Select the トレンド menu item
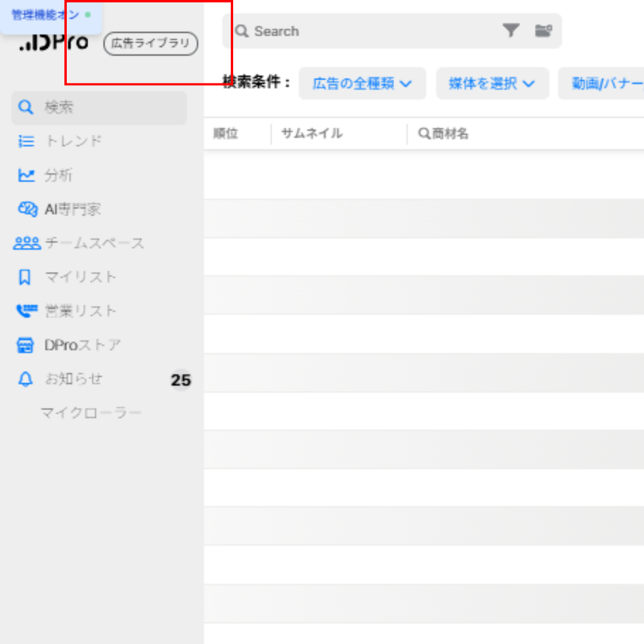Viewport: 644px width, 644px height. point(73,141)
